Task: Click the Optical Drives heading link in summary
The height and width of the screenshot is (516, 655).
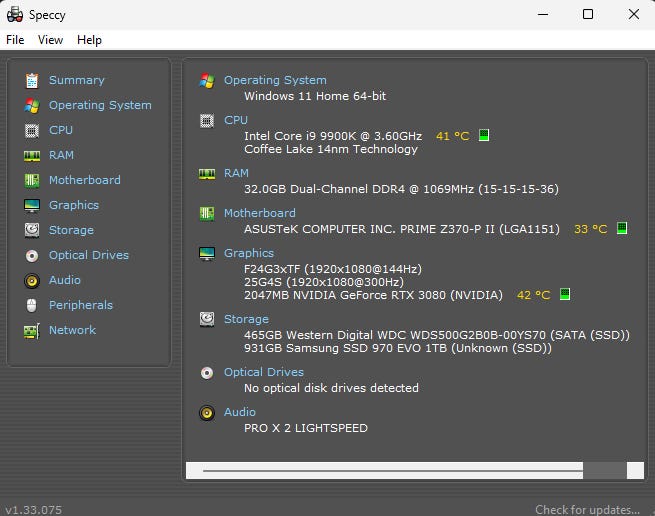Action: [x=264, y=372]
